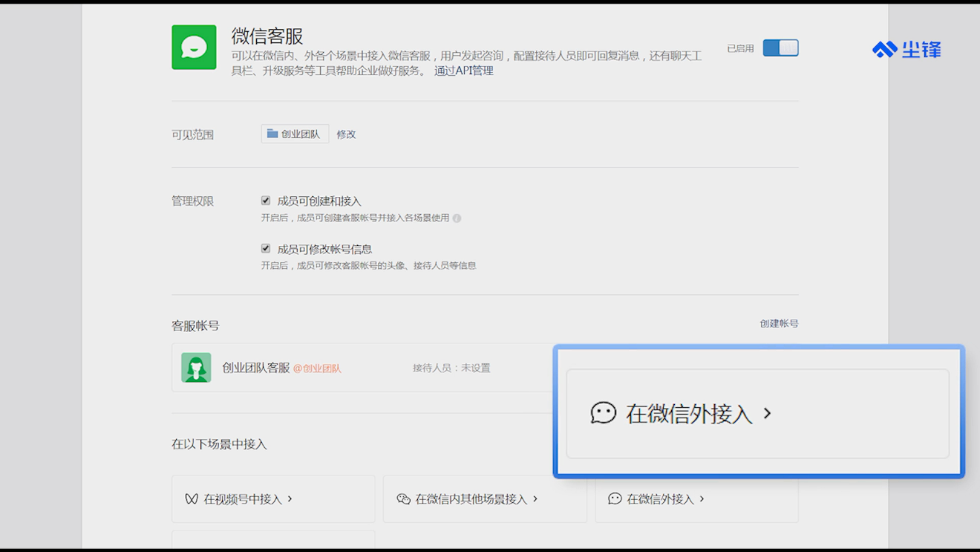Click the 微信客服 page heading
Viewport: 980px width, 552px height.
tap(267, 36)
